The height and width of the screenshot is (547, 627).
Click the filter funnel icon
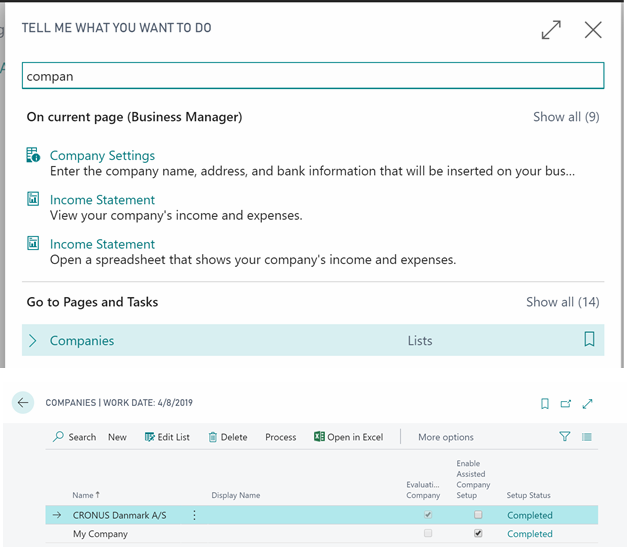(565, 437)
